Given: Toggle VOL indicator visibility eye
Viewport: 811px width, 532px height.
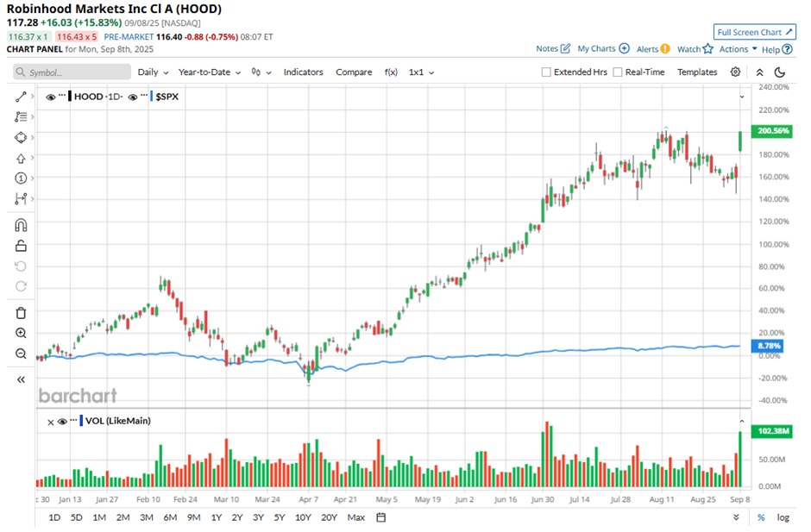Looking at the screenshot, I should [63, 422].
